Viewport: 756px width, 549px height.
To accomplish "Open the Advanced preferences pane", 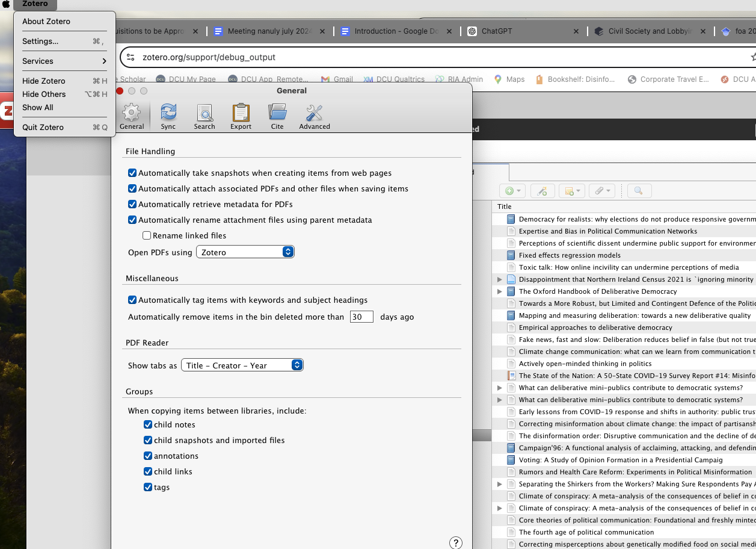I will [x=315, y=116].
